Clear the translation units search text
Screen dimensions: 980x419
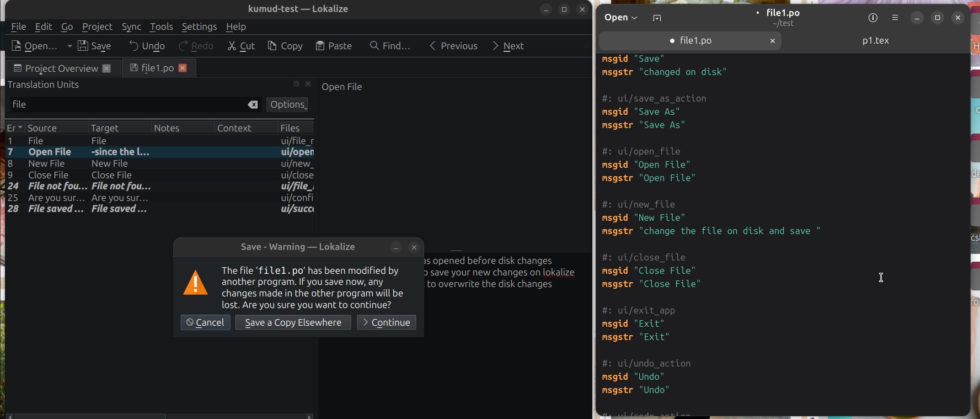point(253,105)
